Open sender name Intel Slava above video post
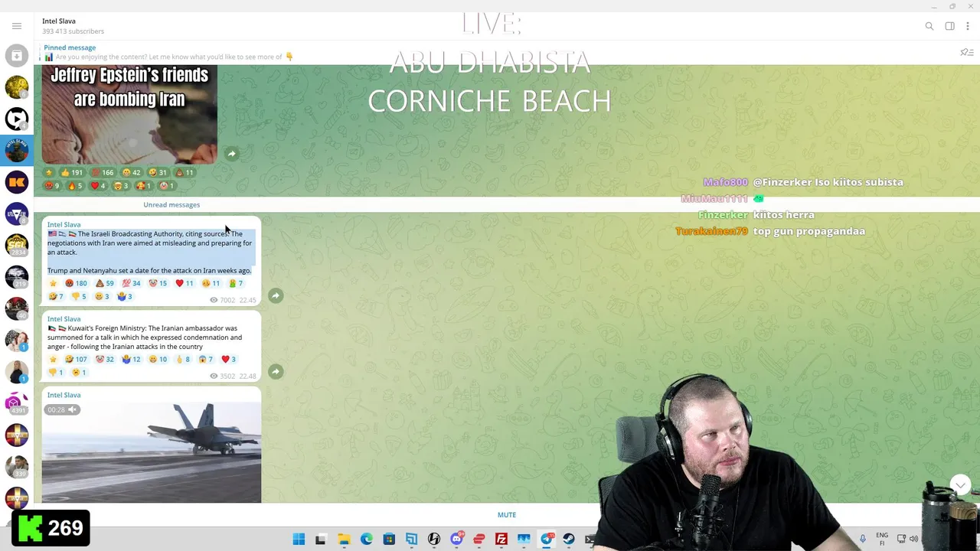The image size is (980, 551). point(64,395)
